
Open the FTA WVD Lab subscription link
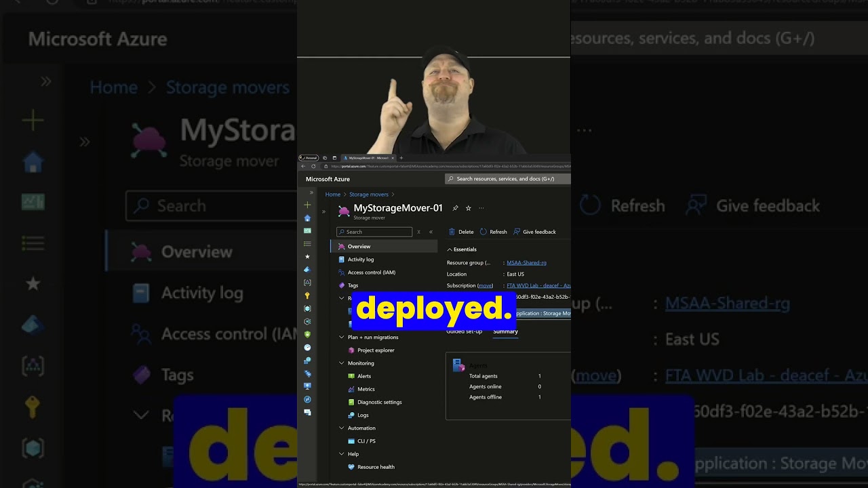(x=538, y=286)
